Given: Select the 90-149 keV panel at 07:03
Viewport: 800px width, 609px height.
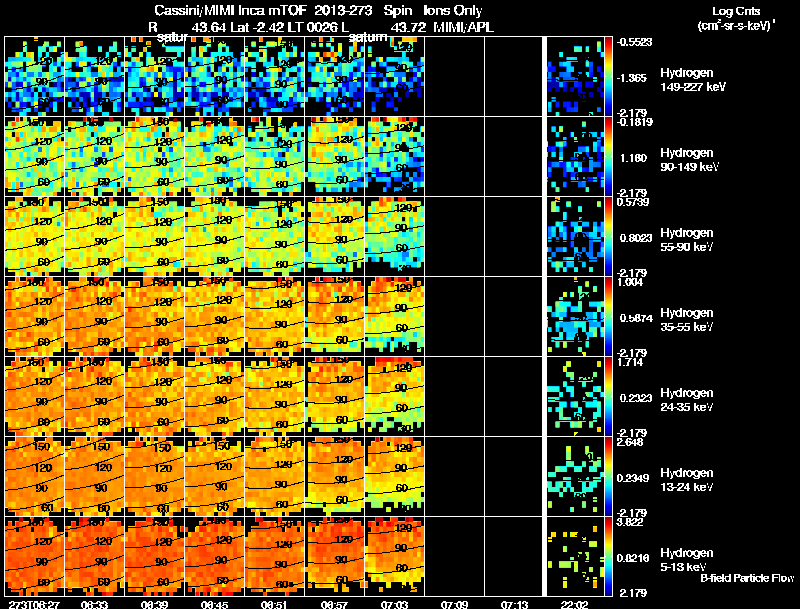Looking at the screenshot, I should coord(394,156).
